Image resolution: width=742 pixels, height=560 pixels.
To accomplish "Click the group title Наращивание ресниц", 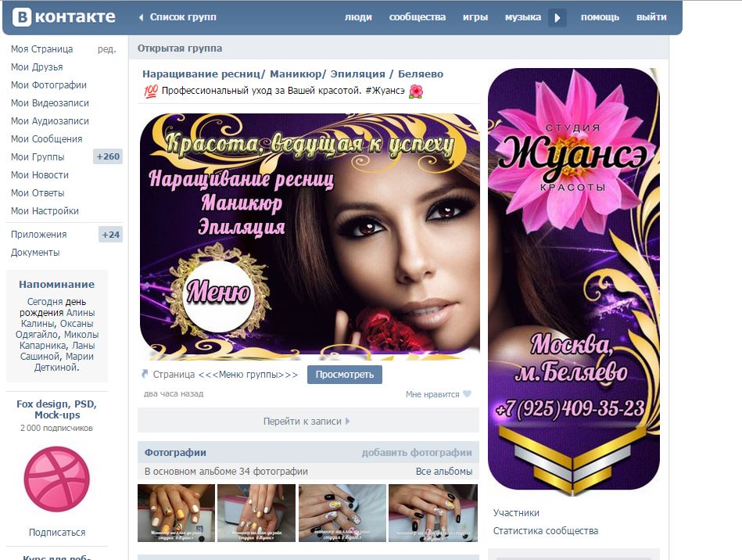I will [293, 74].
